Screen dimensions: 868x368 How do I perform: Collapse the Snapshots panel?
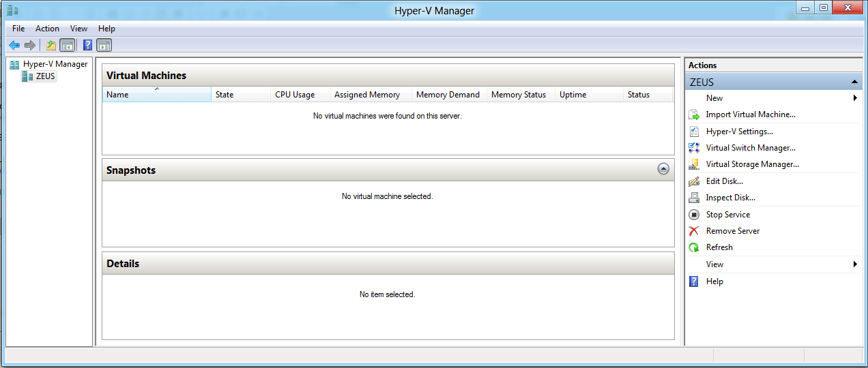point(663,169)
